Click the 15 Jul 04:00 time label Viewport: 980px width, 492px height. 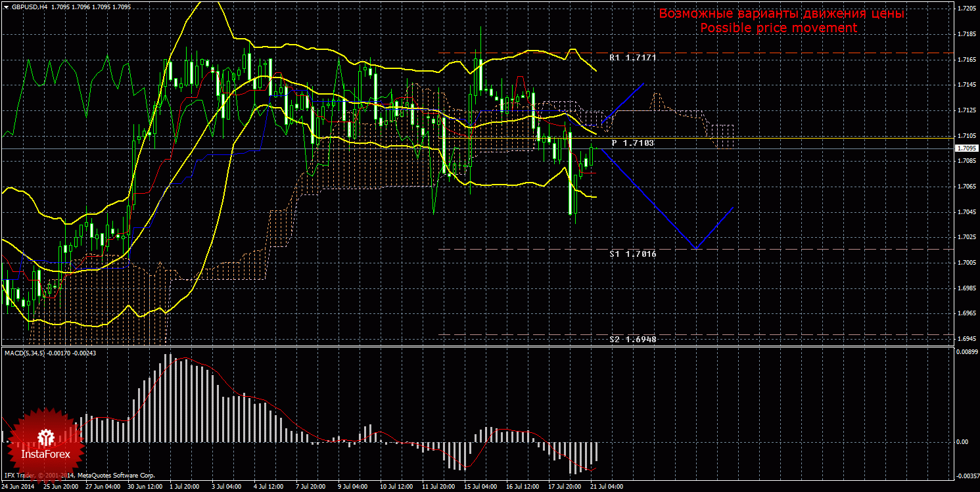[480, 487]
